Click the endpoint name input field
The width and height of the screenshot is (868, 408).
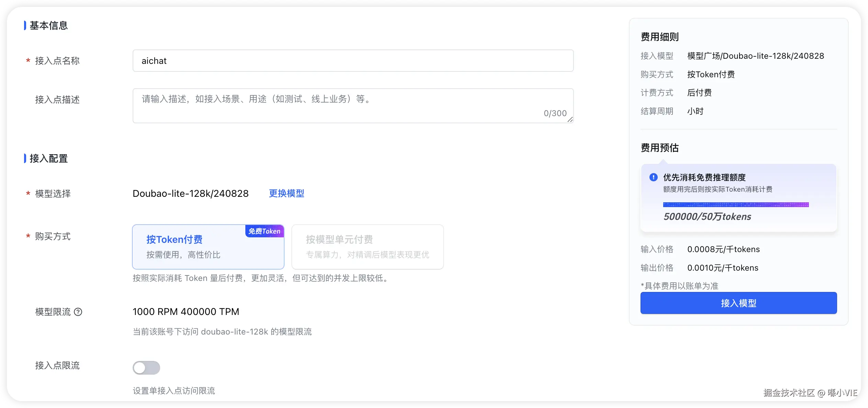353,61
